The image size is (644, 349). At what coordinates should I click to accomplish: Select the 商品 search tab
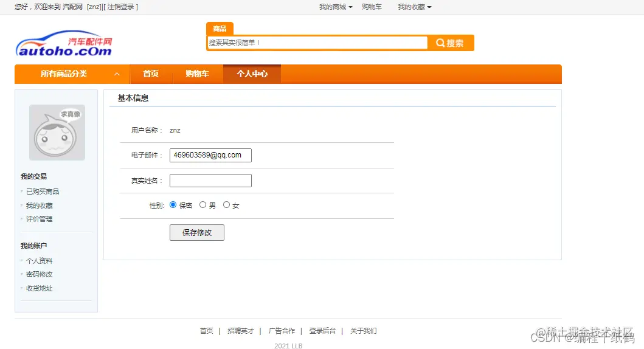coord(220,29)
